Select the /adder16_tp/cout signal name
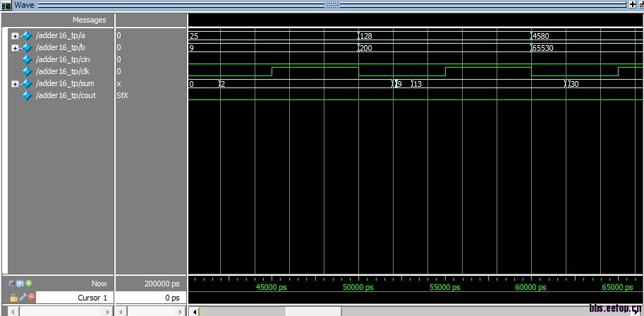Screen dimensions: 644x316 coord(66,95)
